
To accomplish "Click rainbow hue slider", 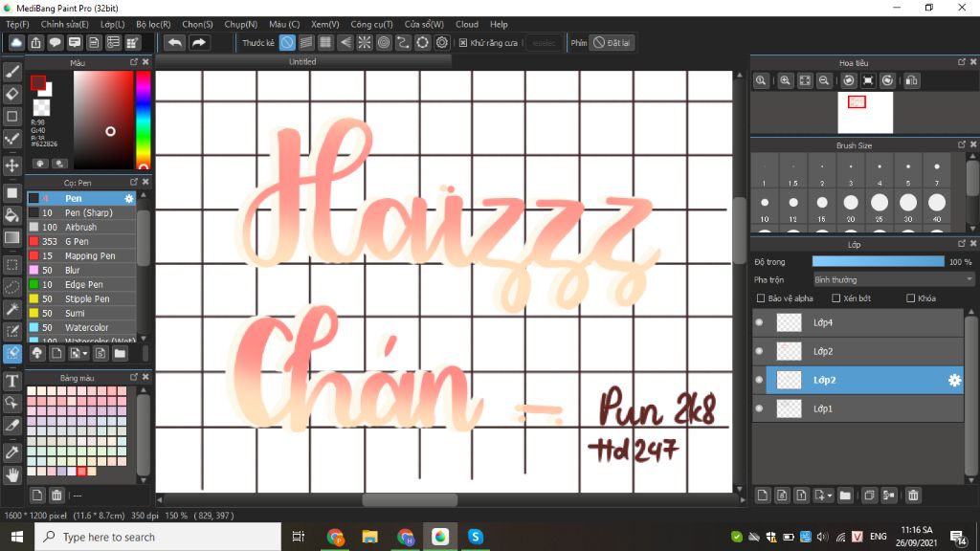I will click(x=144, y=120).
